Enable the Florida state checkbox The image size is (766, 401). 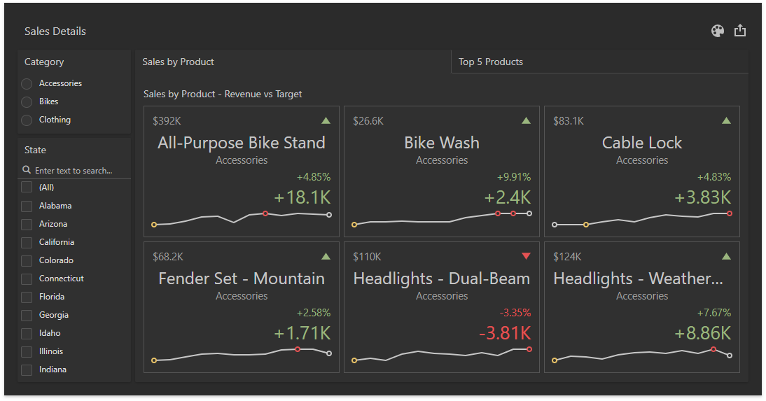click(x=27, y=297)
